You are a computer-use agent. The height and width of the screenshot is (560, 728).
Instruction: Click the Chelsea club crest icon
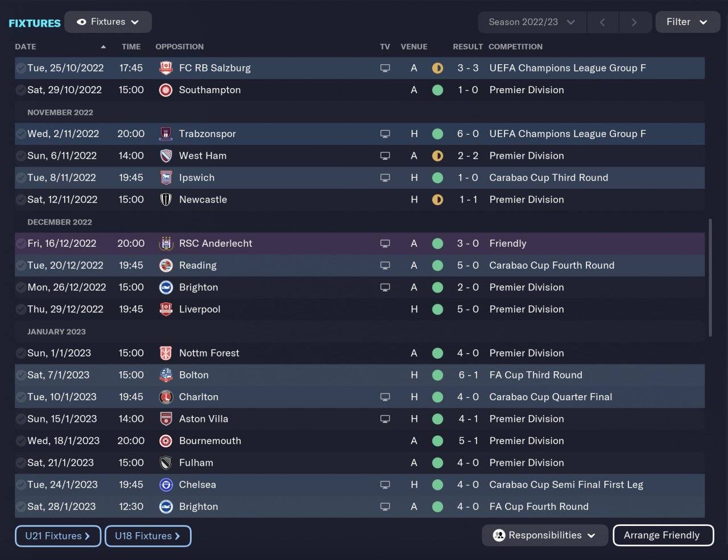click(x=166, y=485)
